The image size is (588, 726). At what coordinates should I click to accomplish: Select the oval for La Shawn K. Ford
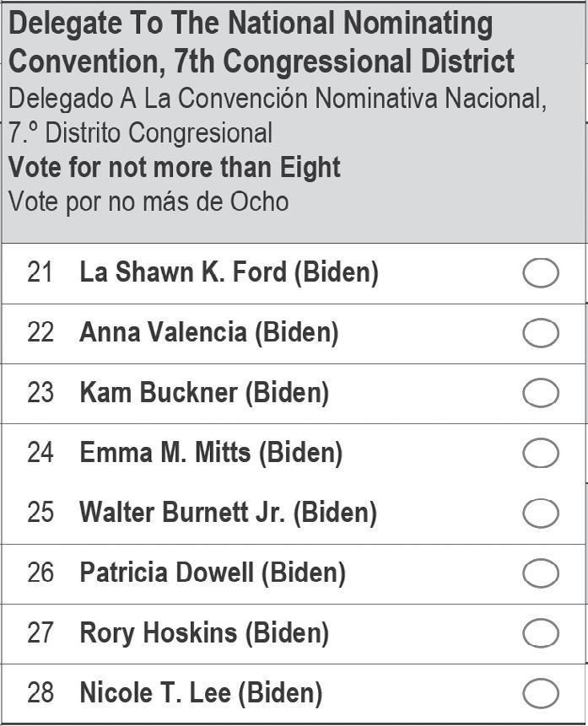click(541, 273)
